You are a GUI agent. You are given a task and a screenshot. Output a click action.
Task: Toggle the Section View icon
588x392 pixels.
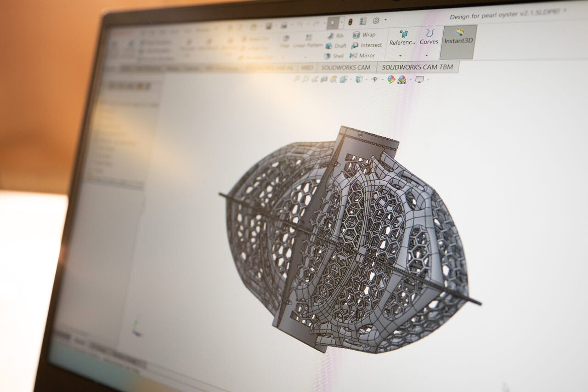click(x=324, y=80)
